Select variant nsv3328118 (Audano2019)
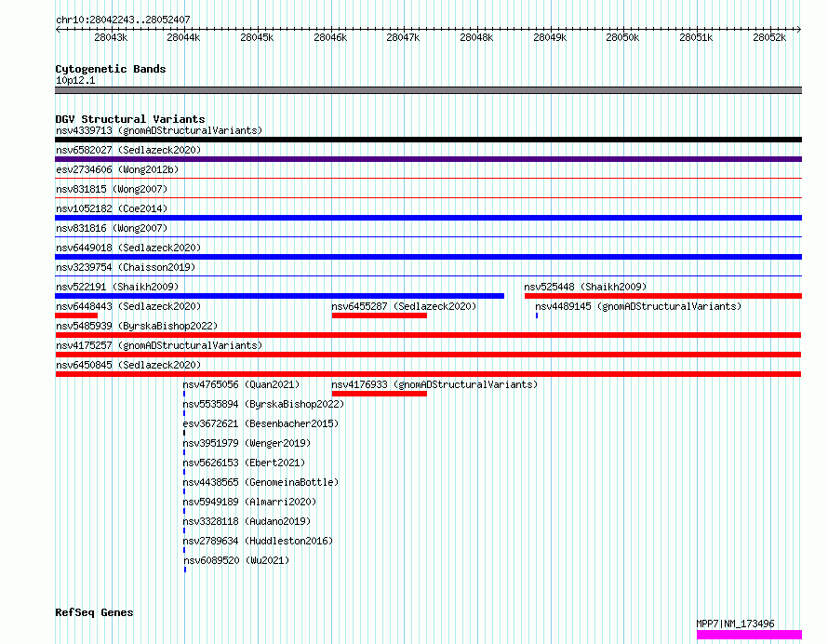Screen dimensions: 828x644 click(x=247, y=521)
